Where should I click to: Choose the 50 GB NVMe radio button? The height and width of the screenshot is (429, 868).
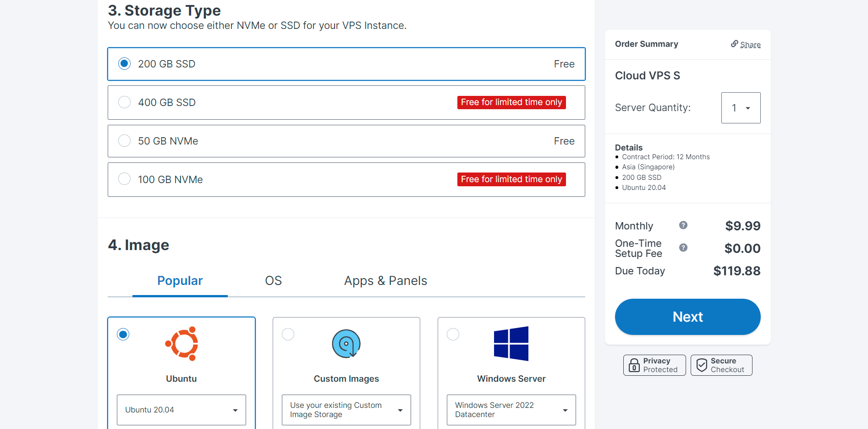(125, 141)
